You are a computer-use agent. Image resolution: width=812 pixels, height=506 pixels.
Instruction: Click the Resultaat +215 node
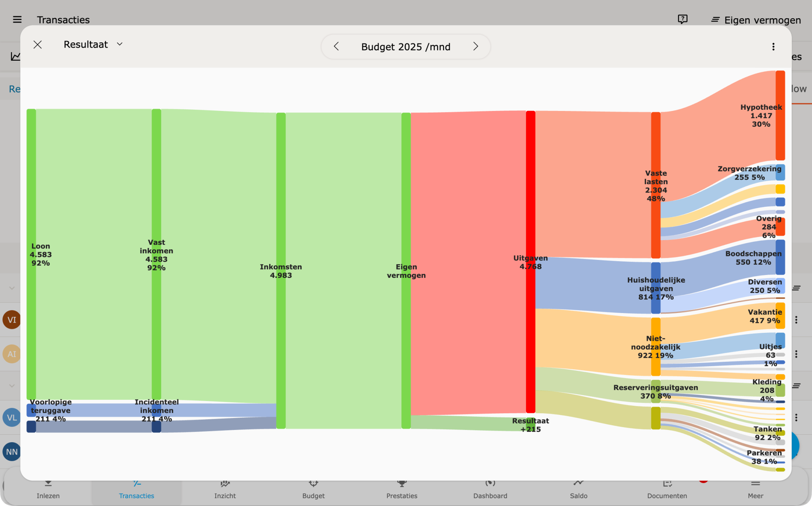(x=530, y=424)
